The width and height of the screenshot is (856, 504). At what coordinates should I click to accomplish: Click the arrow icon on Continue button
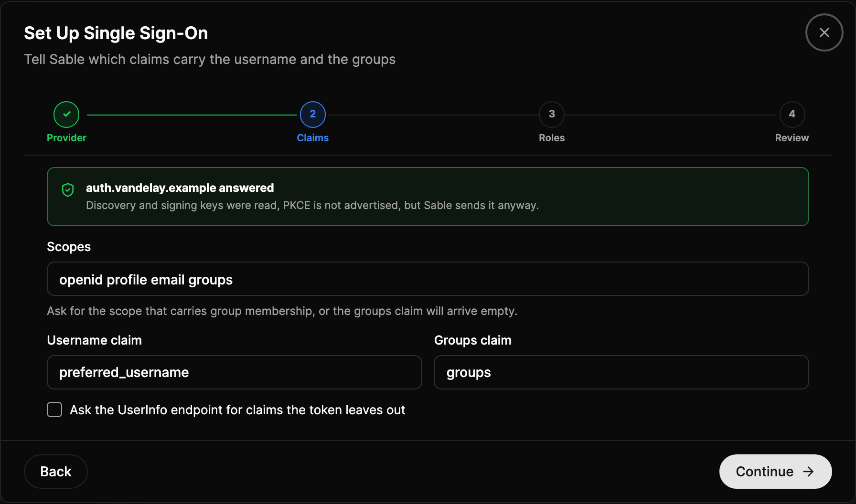[808, 472]
